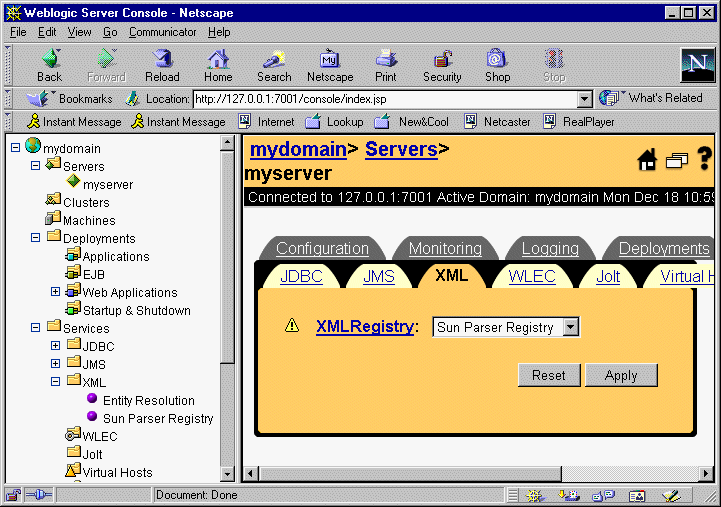Click the Reset button
Screen dimensions: 721x507
click(549, 376)
